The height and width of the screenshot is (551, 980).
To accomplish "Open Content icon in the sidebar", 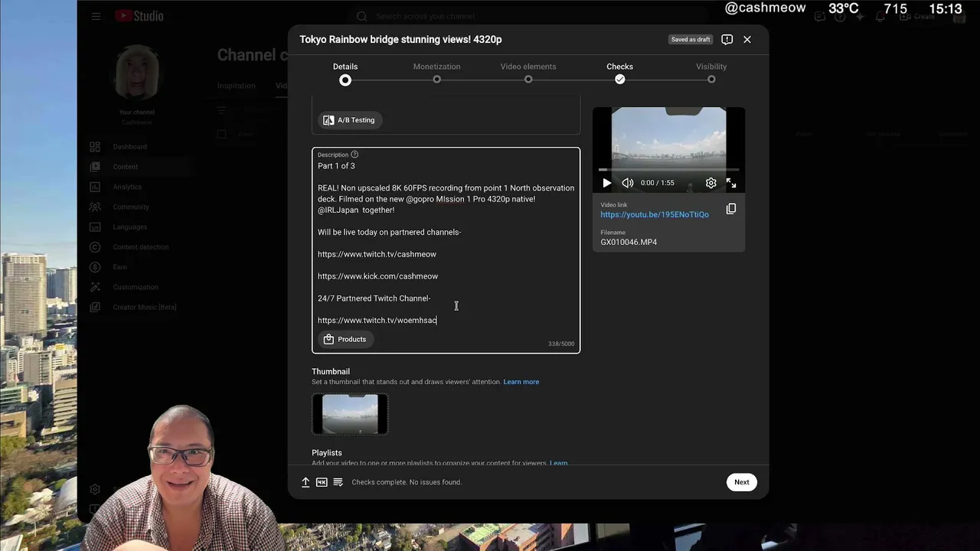I will click(x=95, y=167).
